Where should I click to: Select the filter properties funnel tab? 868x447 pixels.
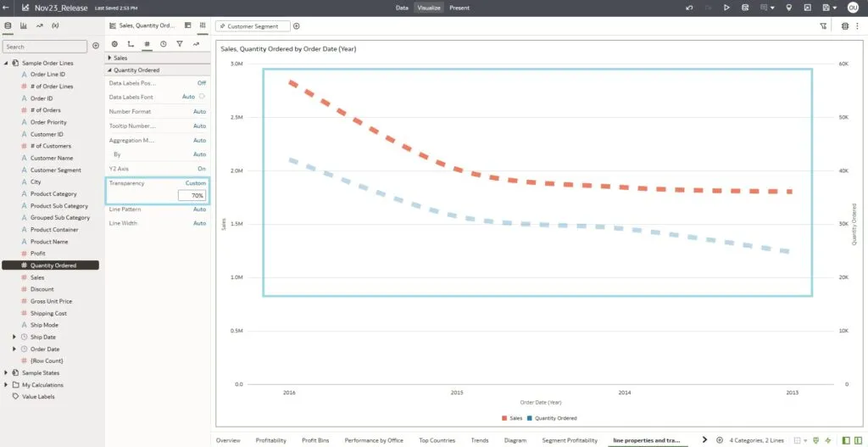(x=179, y=43)
